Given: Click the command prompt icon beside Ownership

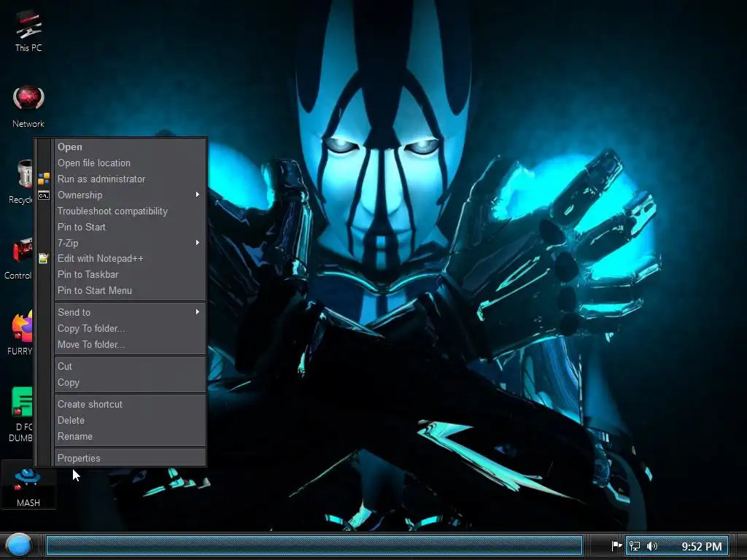Looking at the screenshot, I should tap(44, 195).
